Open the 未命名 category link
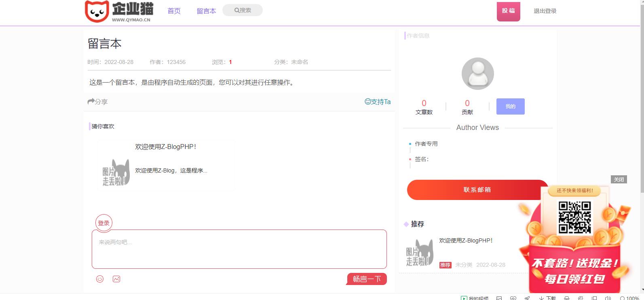Viewport: 644px width, 300px height. point(300,62)
